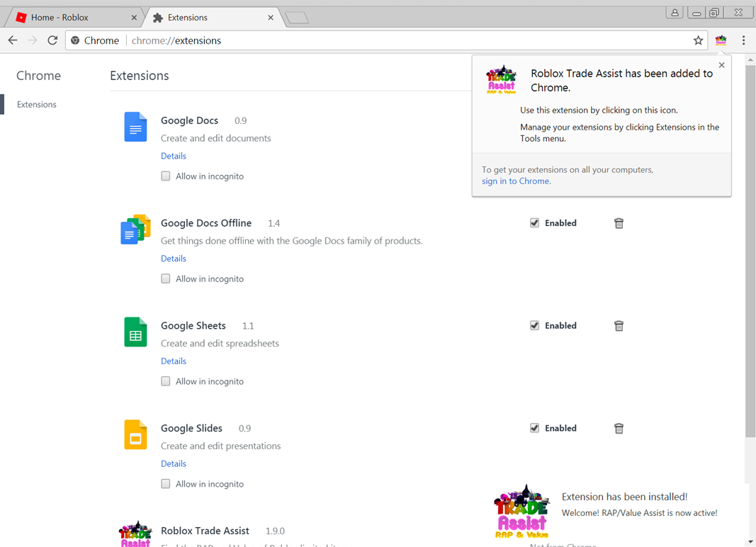Uncheck Enabled for Google Sheets

(534, 326)
